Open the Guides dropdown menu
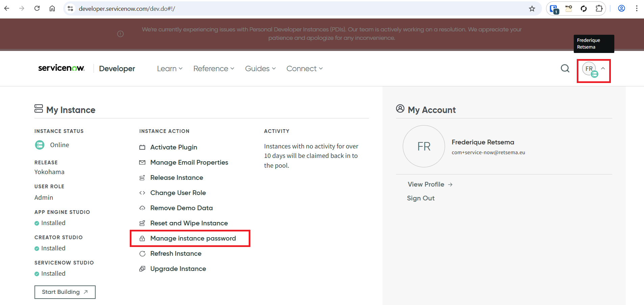Viewport: 644px width, 305px height. coord(261,68)
